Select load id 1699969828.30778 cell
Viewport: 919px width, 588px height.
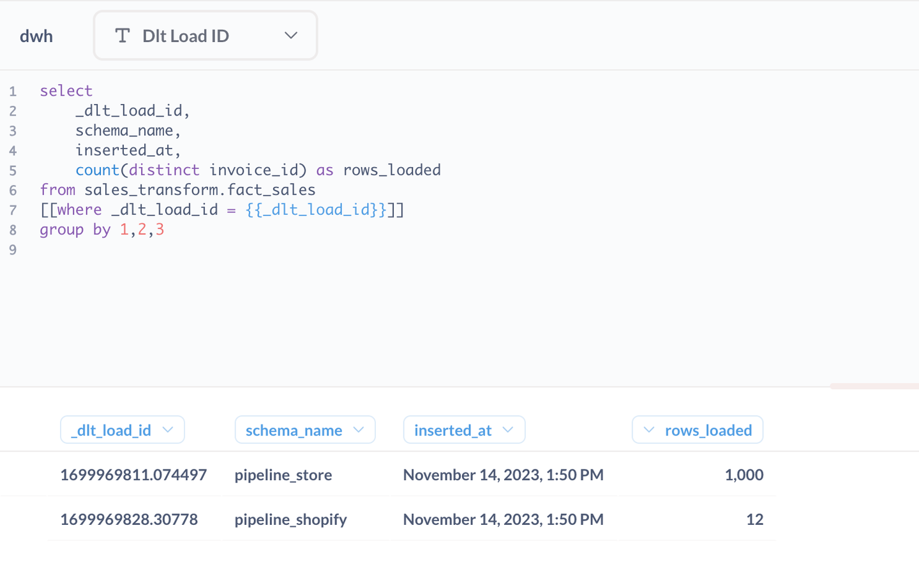(x=129, y=519)
